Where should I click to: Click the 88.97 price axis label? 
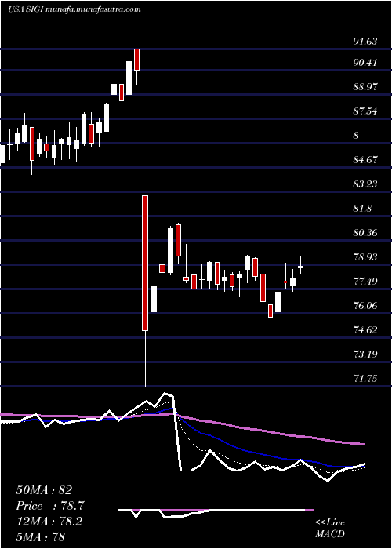[365, 87]
